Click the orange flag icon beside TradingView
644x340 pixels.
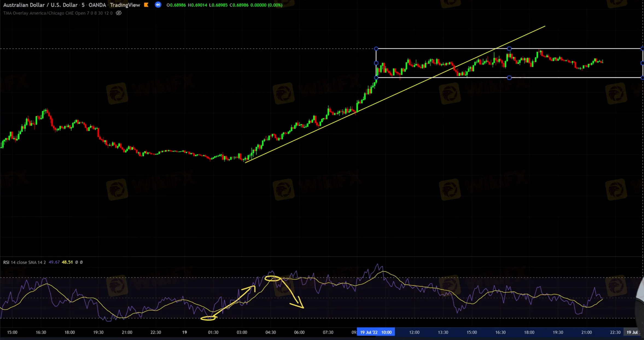[x=146, y=5]
